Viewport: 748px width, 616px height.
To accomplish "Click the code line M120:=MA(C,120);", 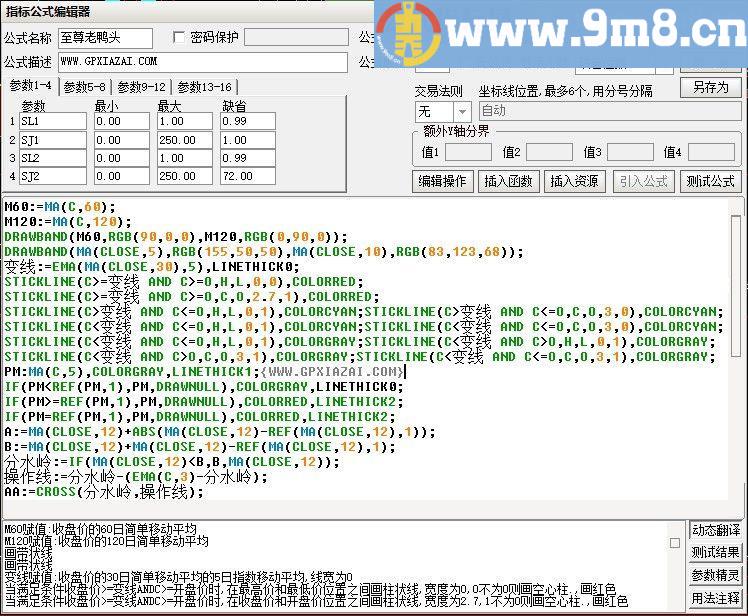I will (68, 222).
